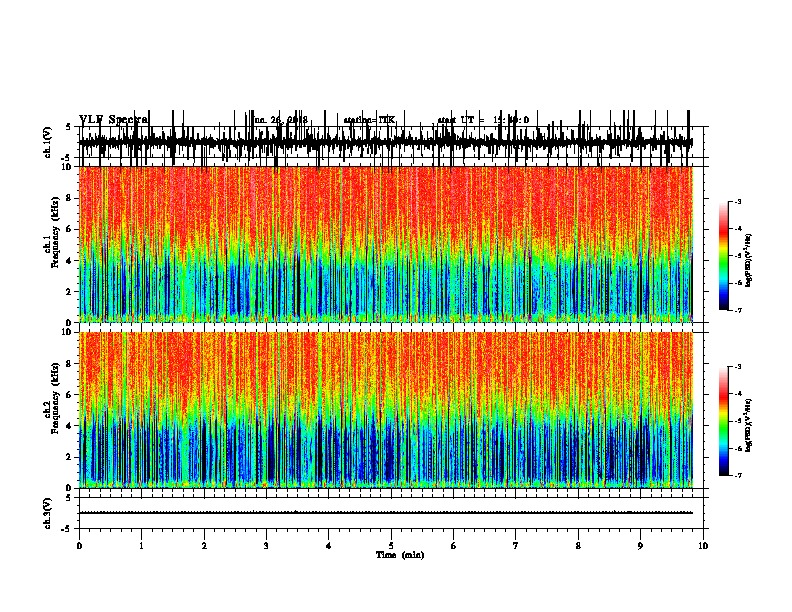Screen dimensions: 792x612
Task: Click the ch.1 spectrogram color scale bar
Action: 724,256
